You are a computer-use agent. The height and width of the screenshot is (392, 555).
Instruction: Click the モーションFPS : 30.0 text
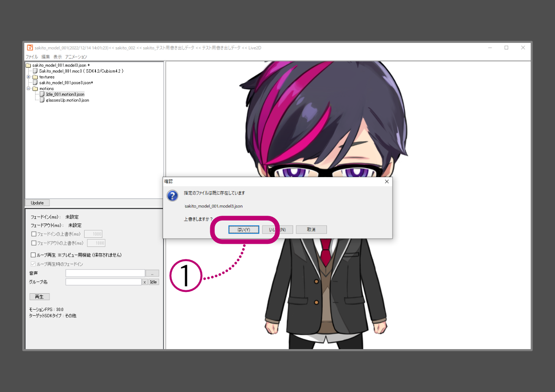coord(46,310)
